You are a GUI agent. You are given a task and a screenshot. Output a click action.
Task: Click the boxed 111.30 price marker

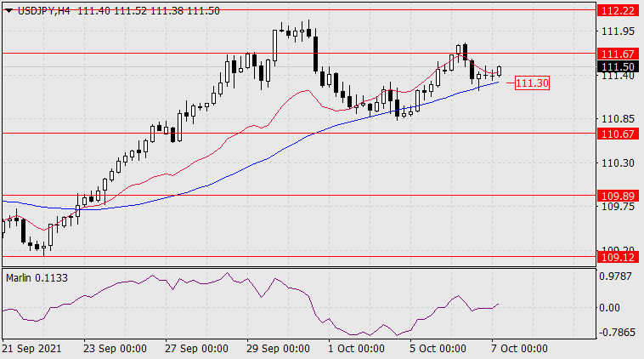pyautogui.click(x=532, y=83)
